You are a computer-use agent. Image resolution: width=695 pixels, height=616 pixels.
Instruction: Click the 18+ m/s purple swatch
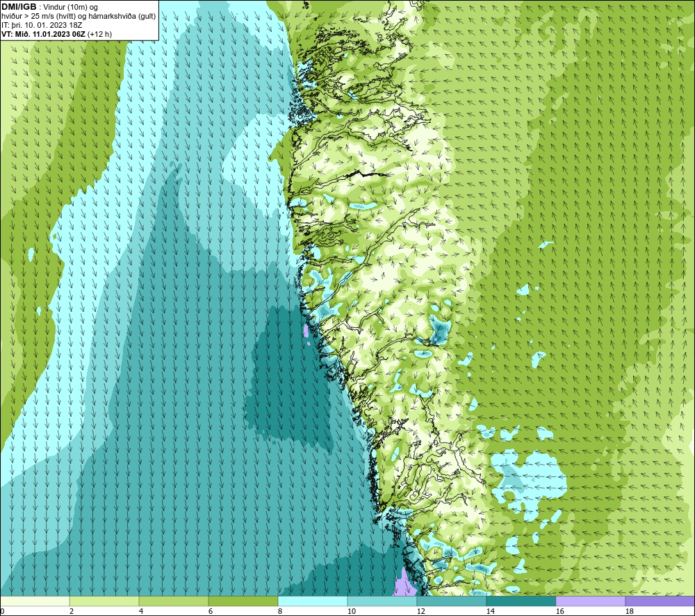tap(660, 601)
